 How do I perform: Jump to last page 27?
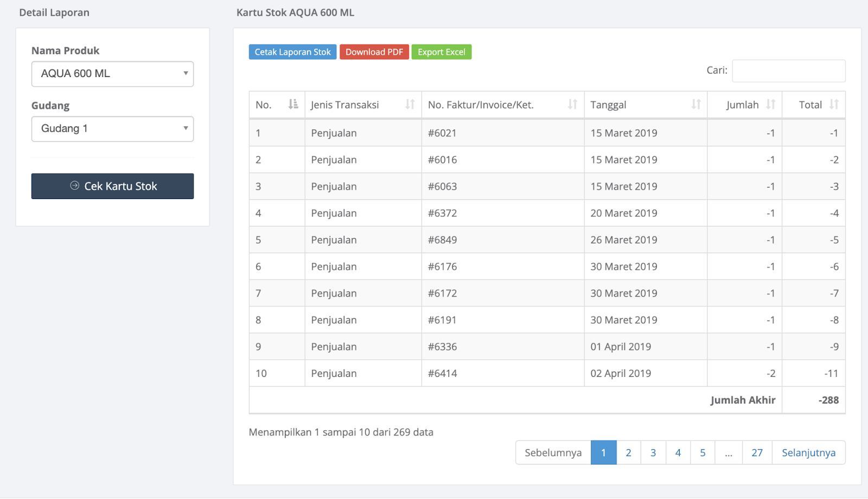[757, 452]
